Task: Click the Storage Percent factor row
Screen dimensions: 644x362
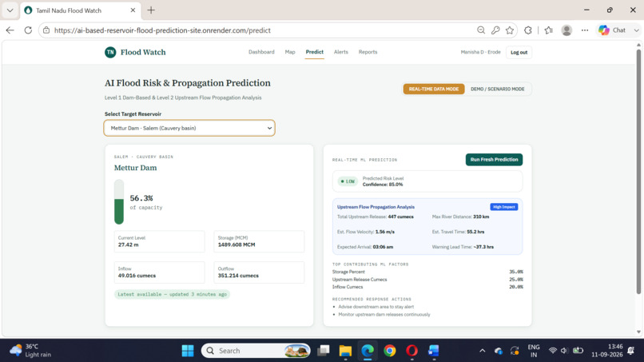Action: (x=427, y=272)
